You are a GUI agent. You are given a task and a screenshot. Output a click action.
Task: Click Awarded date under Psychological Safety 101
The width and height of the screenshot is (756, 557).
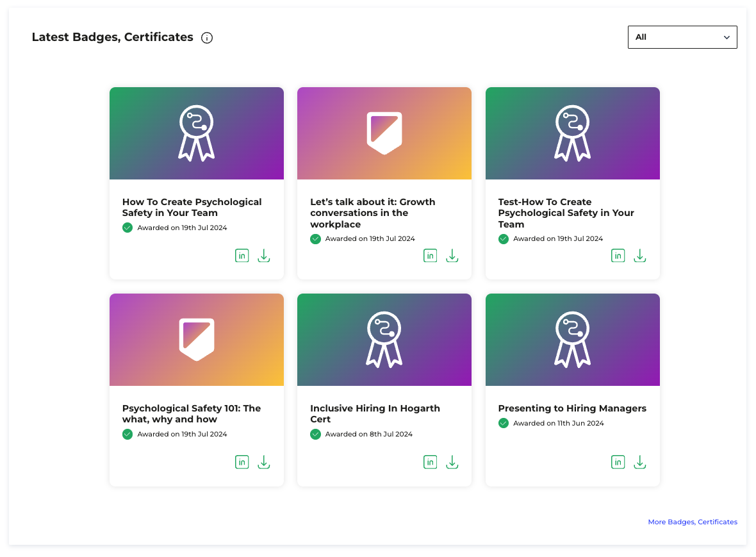click(182, 434)
